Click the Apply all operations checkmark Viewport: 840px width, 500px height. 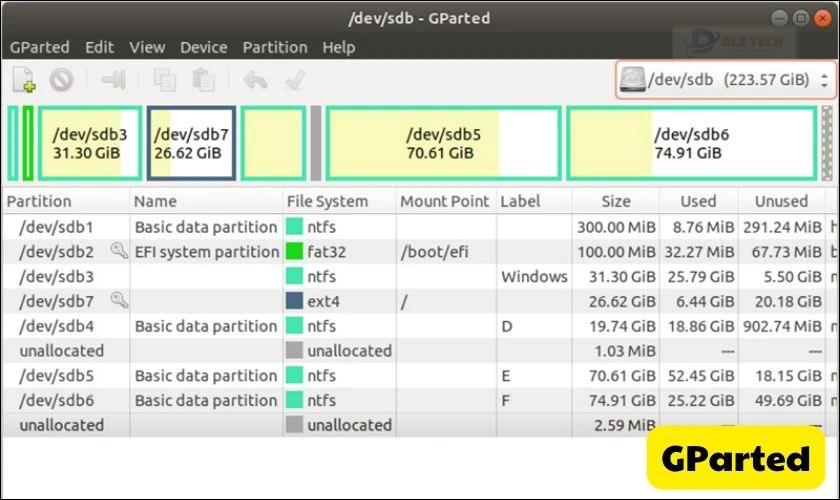pyautogui.click(x=295, y=80)
